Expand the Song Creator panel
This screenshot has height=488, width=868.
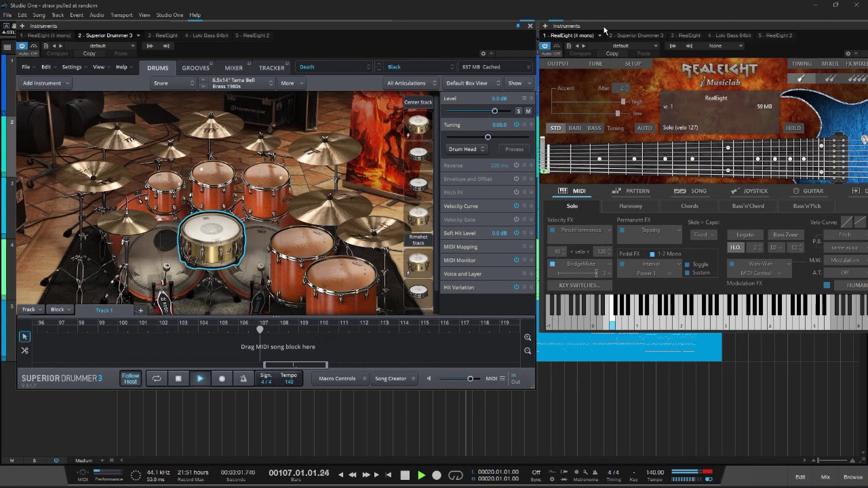(395, 379)
